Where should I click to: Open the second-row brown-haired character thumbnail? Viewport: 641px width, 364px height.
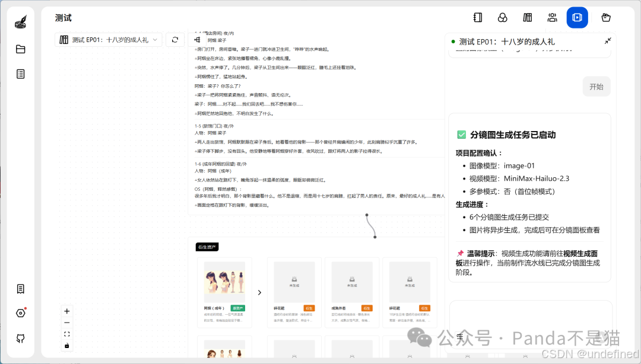click(x=224, y=349)
